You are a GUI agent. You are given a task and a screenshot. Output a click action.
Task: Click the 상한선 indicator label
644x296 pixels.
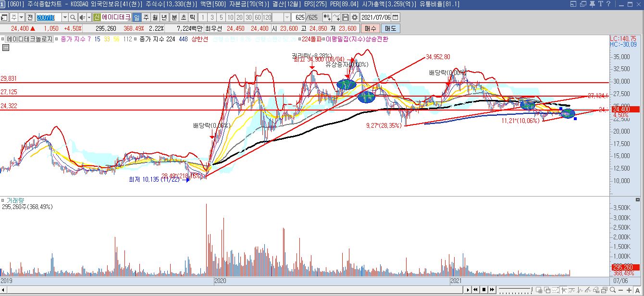pos(199,39)
